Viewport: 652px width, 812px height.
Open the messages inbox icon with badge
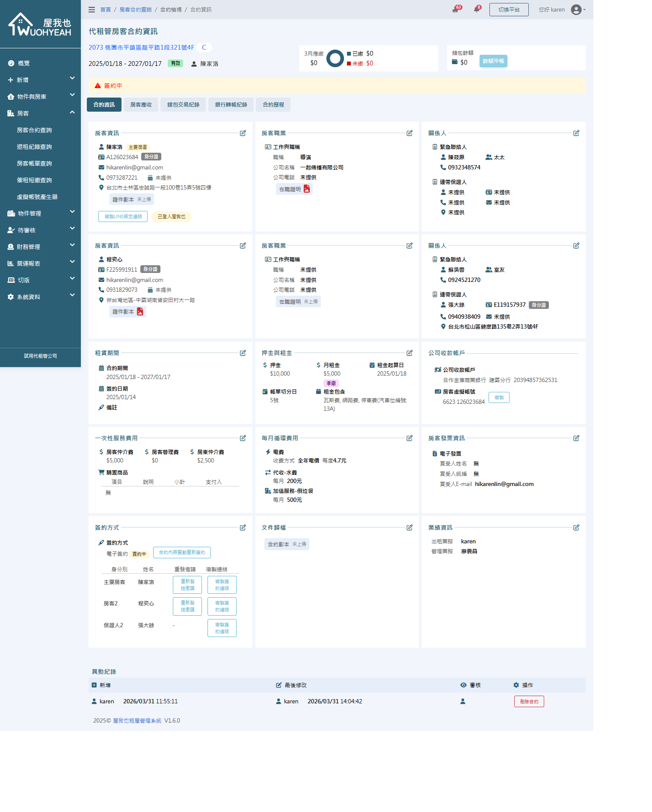pyautogui.click(x=455, y=9)
